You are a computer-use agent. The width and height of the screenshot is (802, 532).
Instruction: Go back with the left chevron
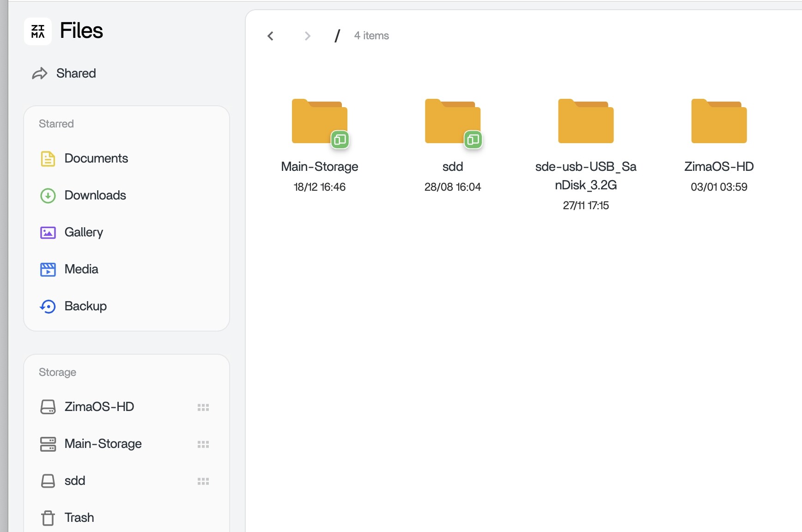[271, 36]
